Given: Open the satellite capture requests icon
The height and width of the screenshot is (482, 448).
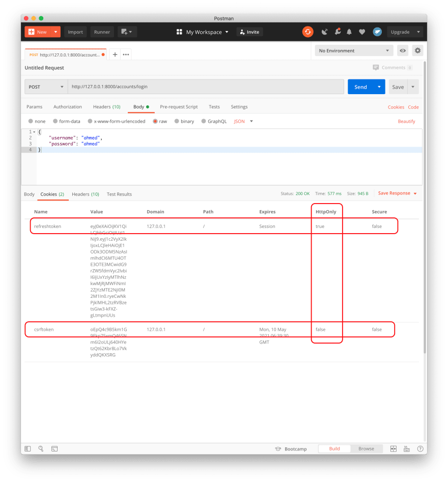Looking at the screenshot, I should coord(324,32).
